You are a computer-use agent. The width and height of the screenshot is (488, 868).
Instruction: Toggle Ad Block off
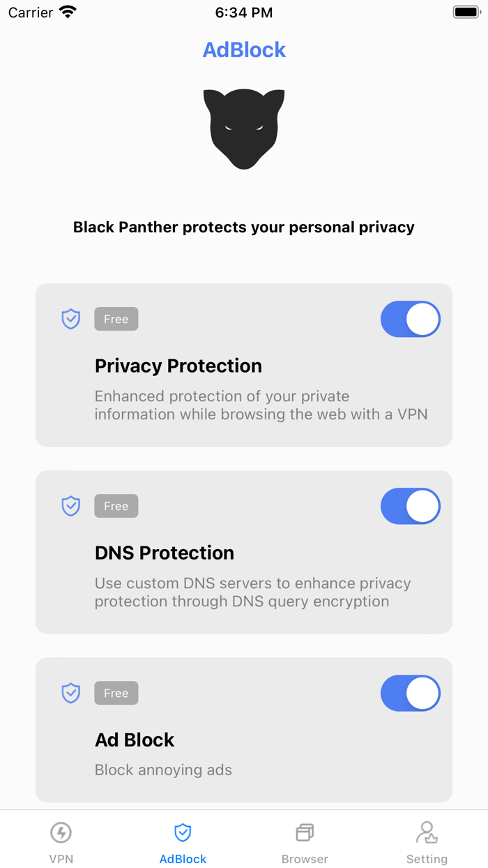click(x=410, y=693)
